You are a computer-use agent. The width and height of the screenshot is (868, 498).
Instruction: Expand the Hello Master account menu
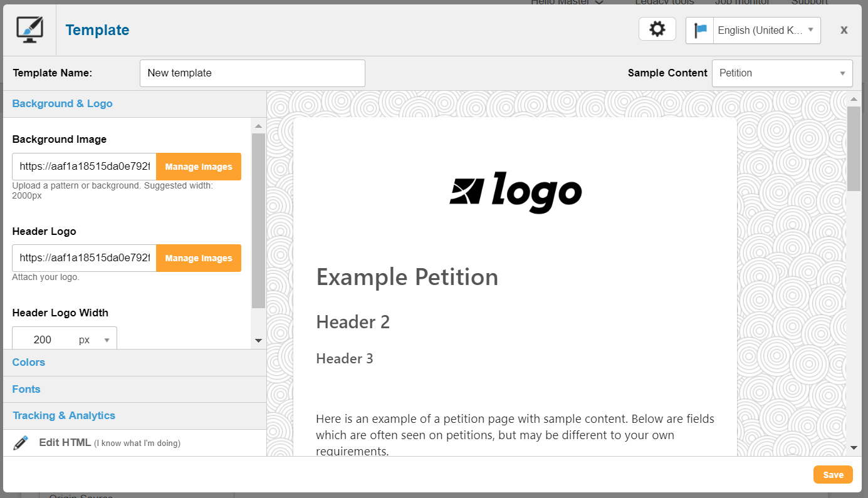(566, 3)
